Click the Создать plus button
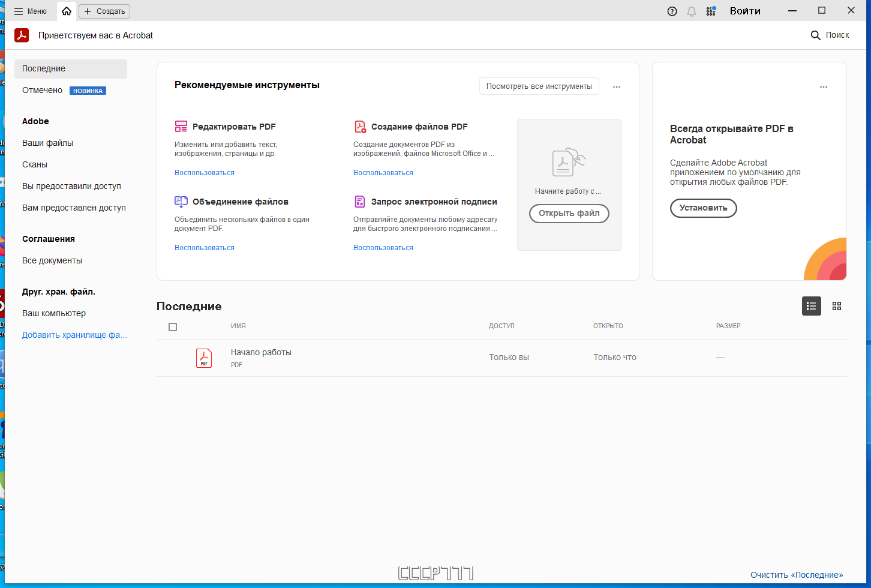Viewport: 871px width, 588px height. (104, 11)
